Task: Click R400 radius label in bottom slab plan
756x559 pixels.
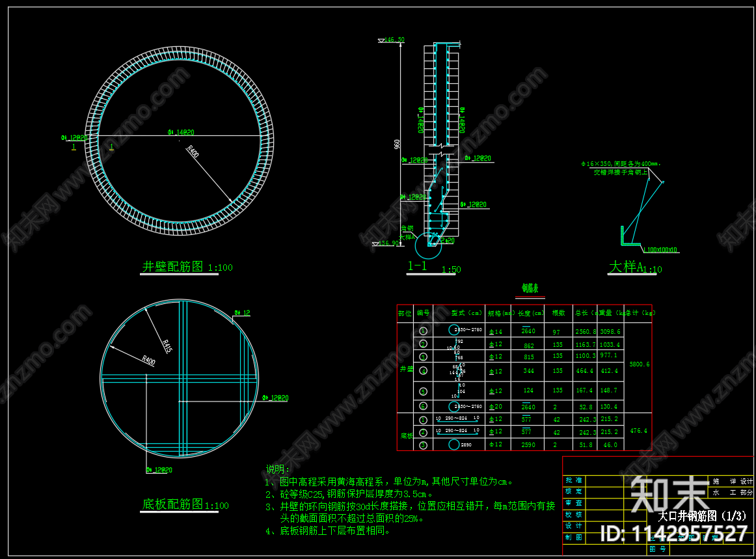Action: click(148, 361)
